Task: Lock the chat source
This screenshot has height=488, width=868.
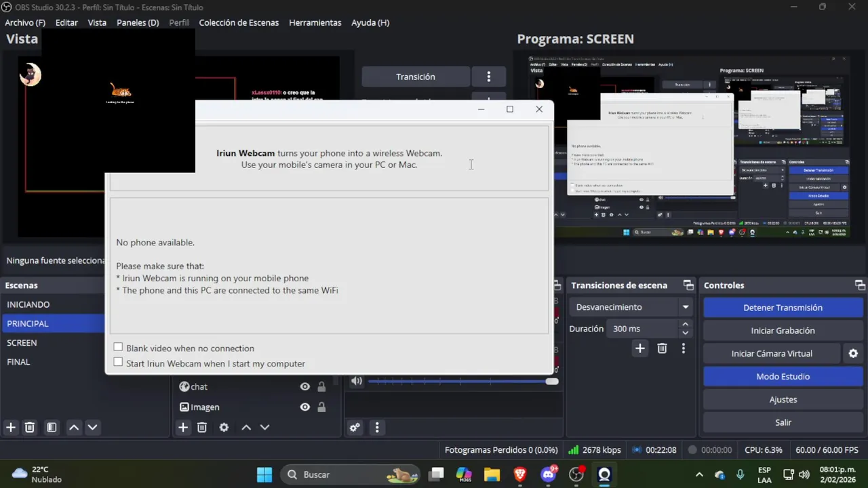Action: [321, 387]
